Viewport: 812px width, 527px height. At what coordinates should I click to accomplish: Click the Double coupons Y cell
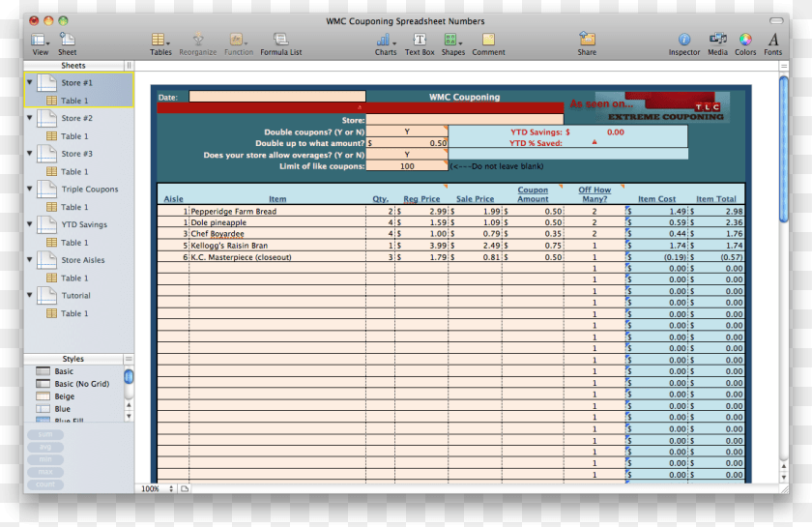point(407,132)
